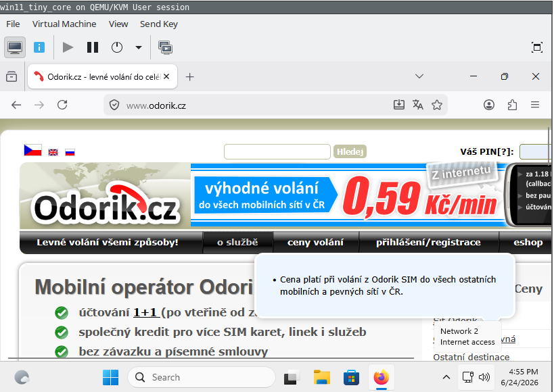Translate this page
Image resolution: width=554 pixels, height=392 pixels.
418,105
